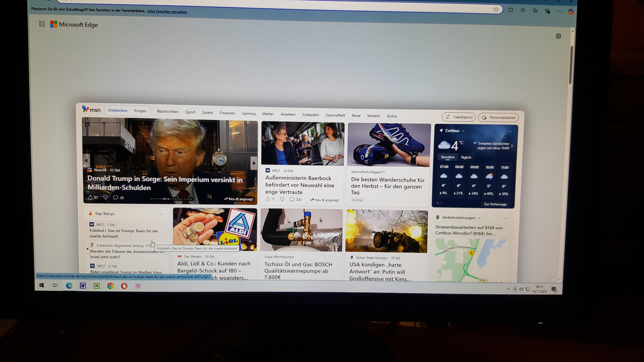Open the Finanzen tab
Image resolution: width=644 pixels, height=362 pixels.
coord(227,113)
